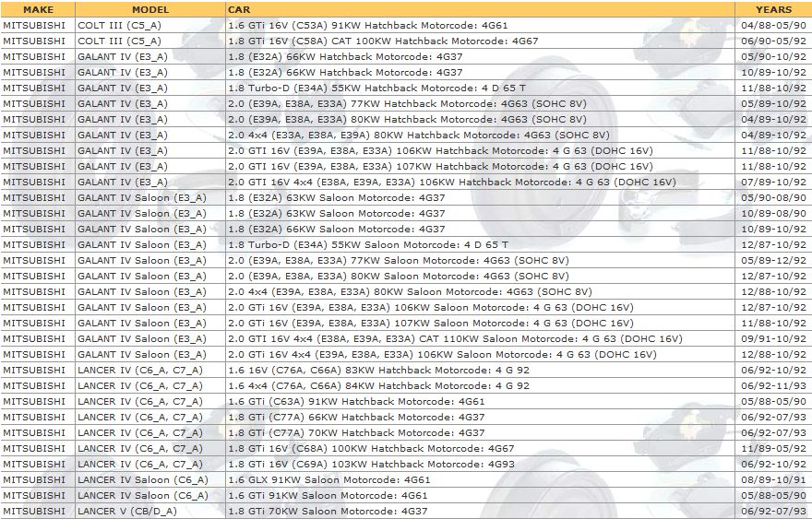Click the year range 04/88-05/90
The height and width of the screenshot is (519, 812).
pos(773,26)
